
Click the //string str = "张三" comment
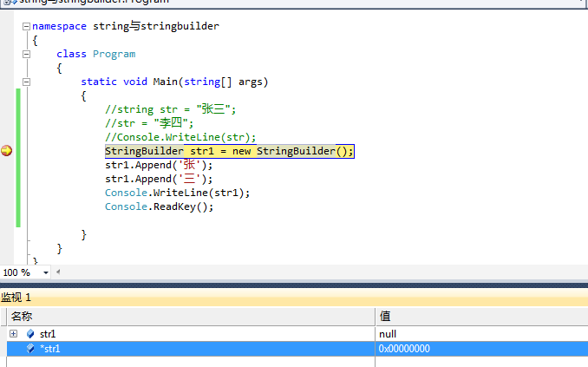[170, 109]
